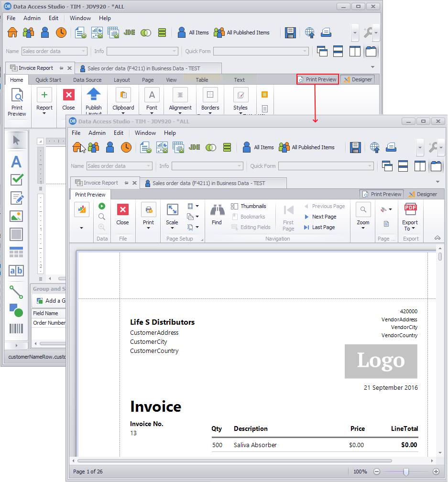Select the Label 'A' tool in left toolbox

(x=16, y=162)
